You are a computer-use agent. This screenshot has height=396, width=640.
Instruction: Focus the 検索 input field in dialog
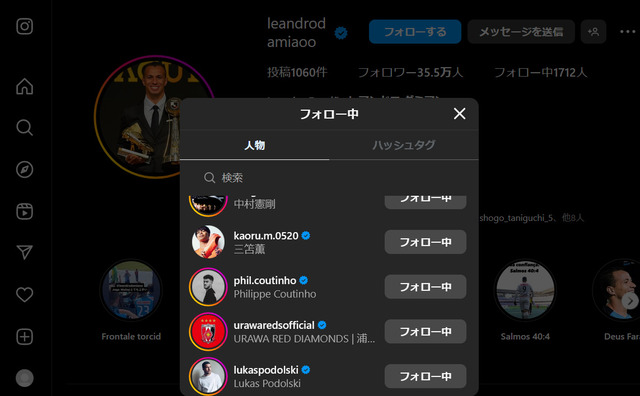(x=329, y=178)
